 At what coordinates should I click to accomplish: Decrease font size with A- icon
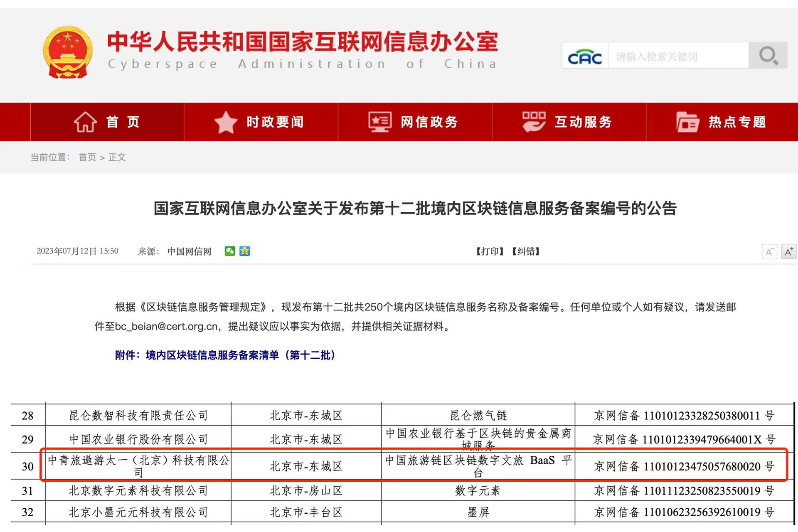769,252
